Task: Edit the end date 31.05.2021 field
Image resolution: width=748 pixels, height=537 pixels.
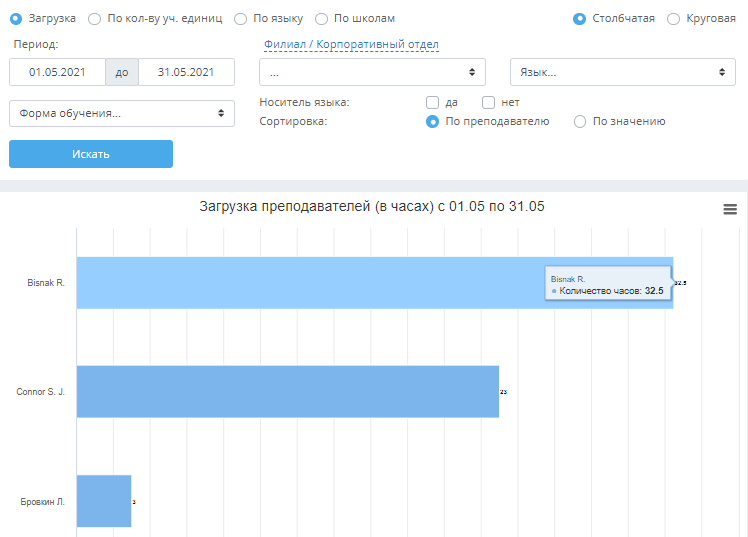Action: 186,72
